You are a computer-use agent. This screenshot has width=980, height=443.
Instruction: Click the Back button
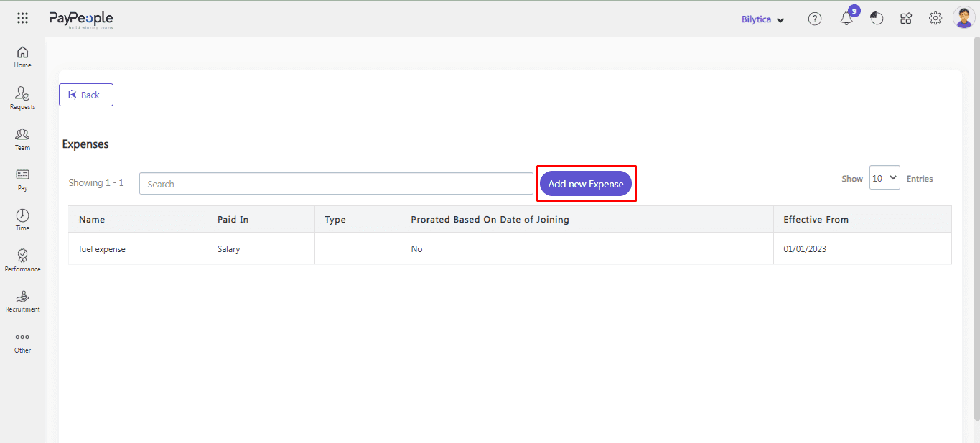tap(86, 95)
